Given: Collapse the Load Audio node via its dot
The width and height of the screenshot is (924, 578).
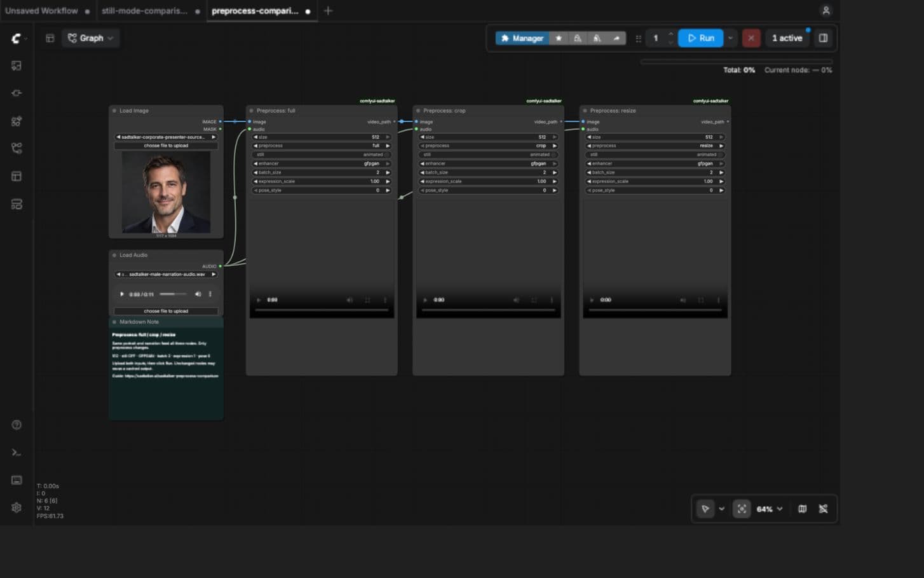Looking at the screenshot, I should click(114, 255).
